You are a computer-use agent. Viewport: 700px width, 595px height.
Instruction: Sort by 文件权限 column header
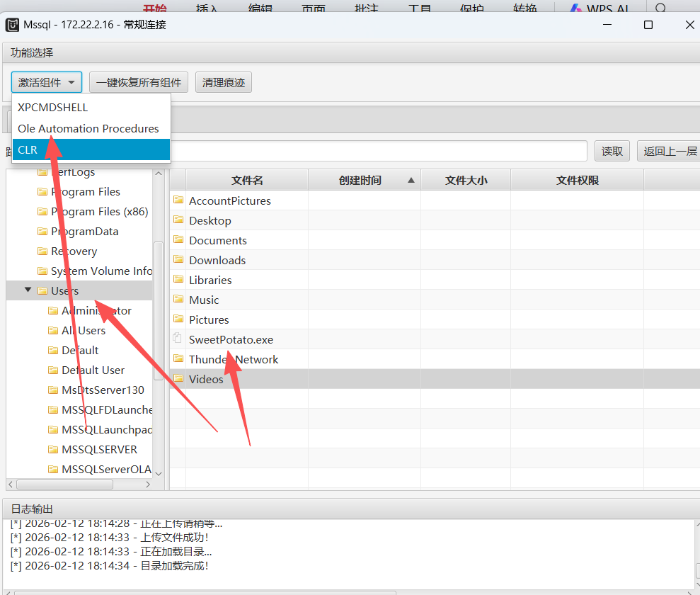click(578, 180)
